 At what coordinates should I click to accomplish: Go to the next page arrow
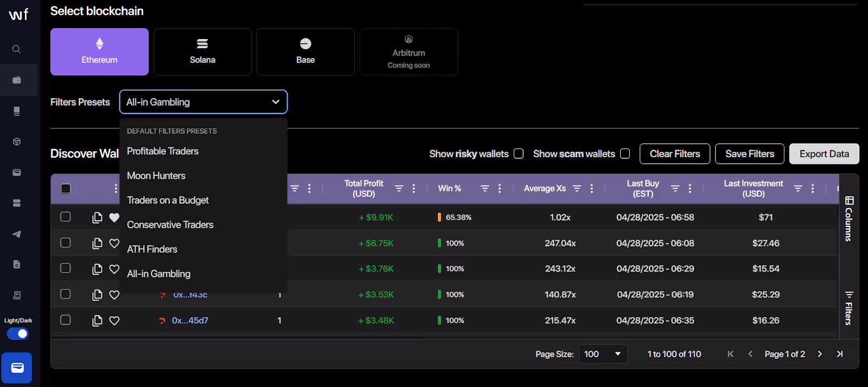pos(820,354)
